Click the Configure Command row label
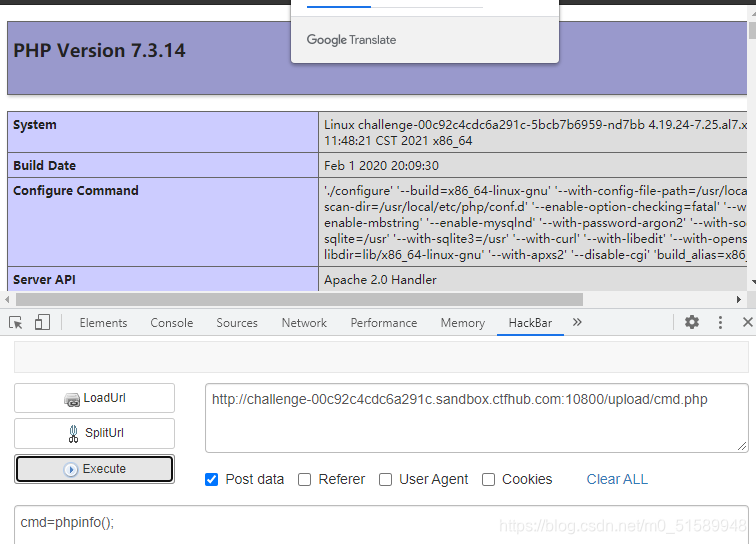756x544 pixels. (76, 190)
